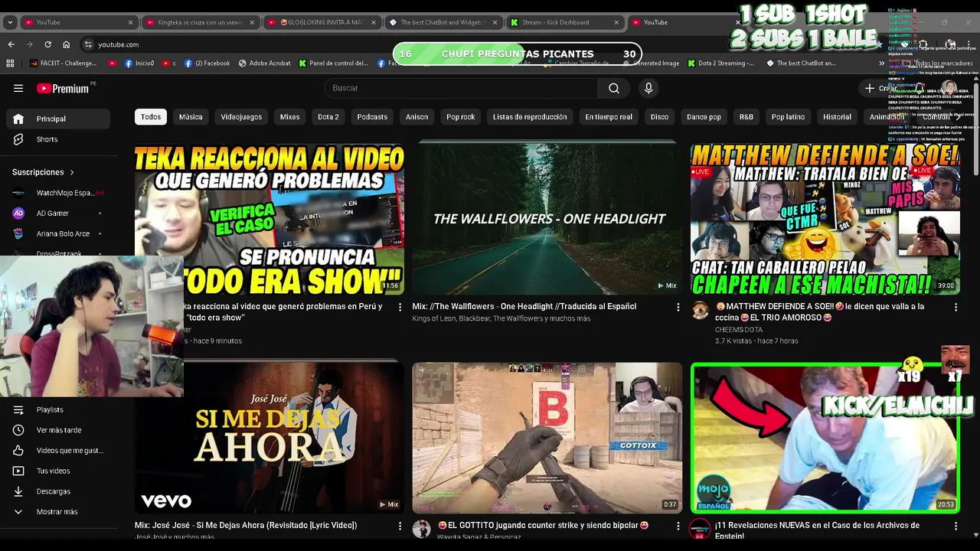The height and width of the screenshot is (551, 980).
Task: Select the Música filter chip
Action: click(x=191, y=117)
